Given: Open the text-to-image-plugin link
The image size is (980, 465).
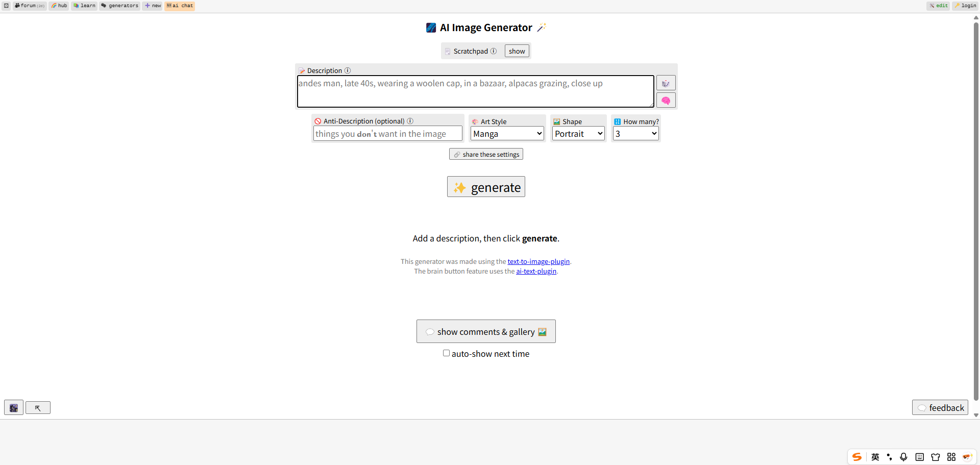Looking at the screenshot, I should pos(538,261).
